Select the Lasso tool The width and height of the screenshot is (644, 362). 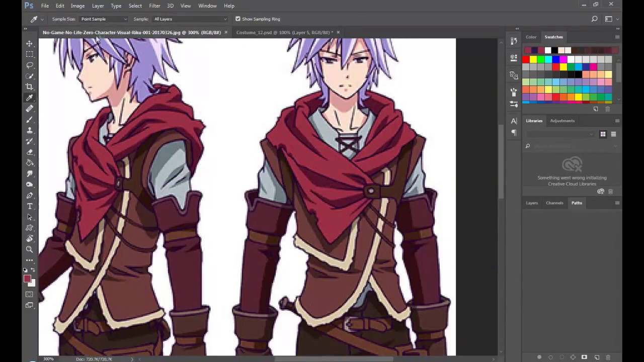coord(30,65)
